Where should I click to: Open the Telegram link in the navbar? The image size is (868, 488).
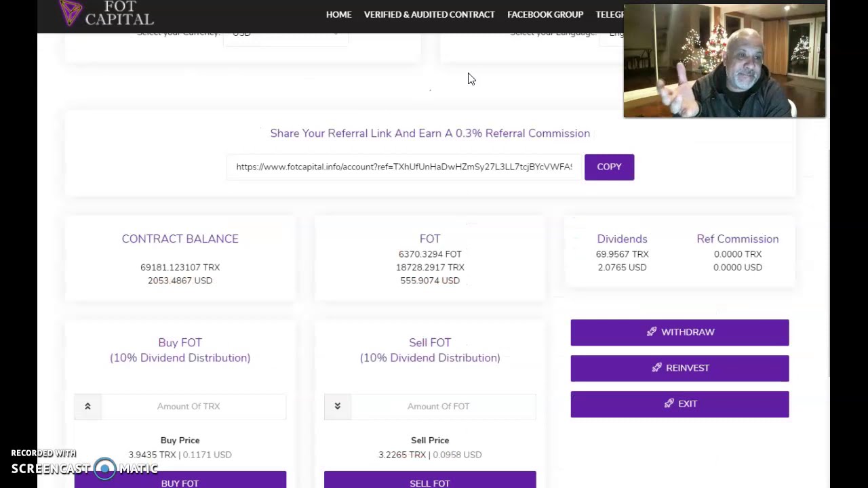[610, 14]
